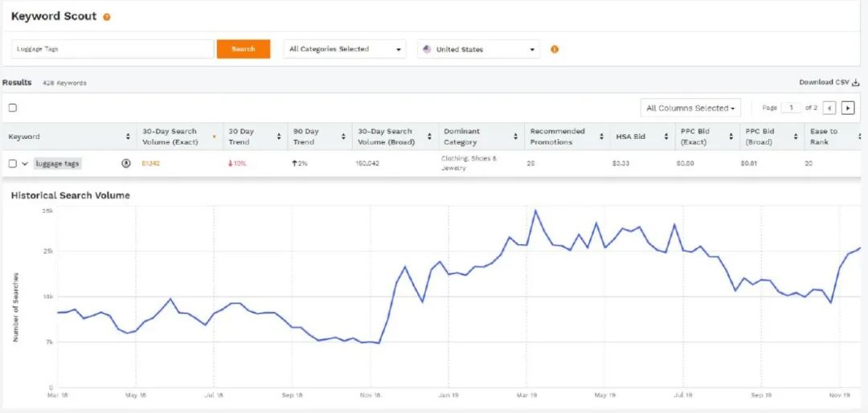The width and height of the screenshot is (868, 413).
Task: Click Download CSV link
Action: coord(829,82)
